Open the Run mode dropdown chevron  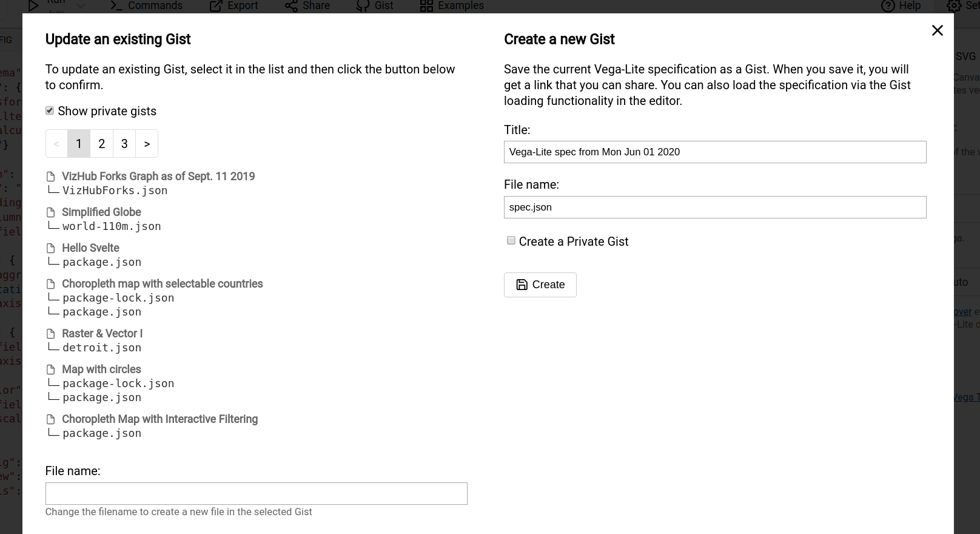82,4
